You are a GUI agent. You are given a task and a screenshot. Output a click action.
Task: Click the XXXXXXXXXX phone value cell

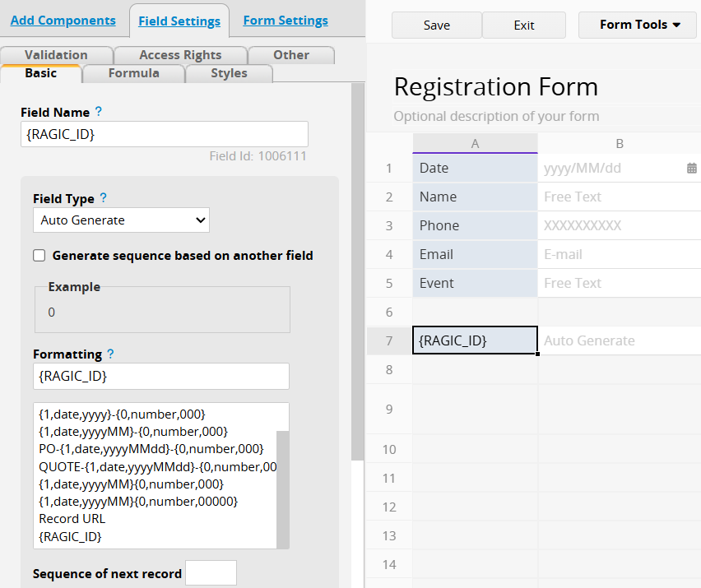[620, 225]
